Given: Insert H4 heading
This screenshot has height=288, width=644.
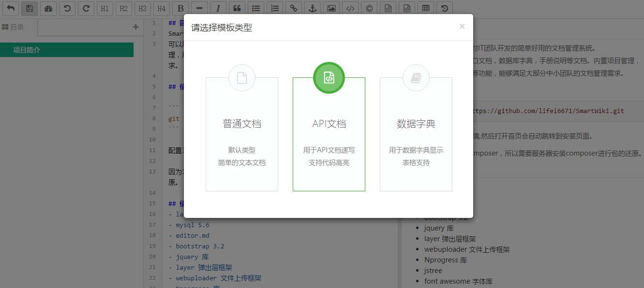Looking at the screenshot, I should (x=161, y=8).
